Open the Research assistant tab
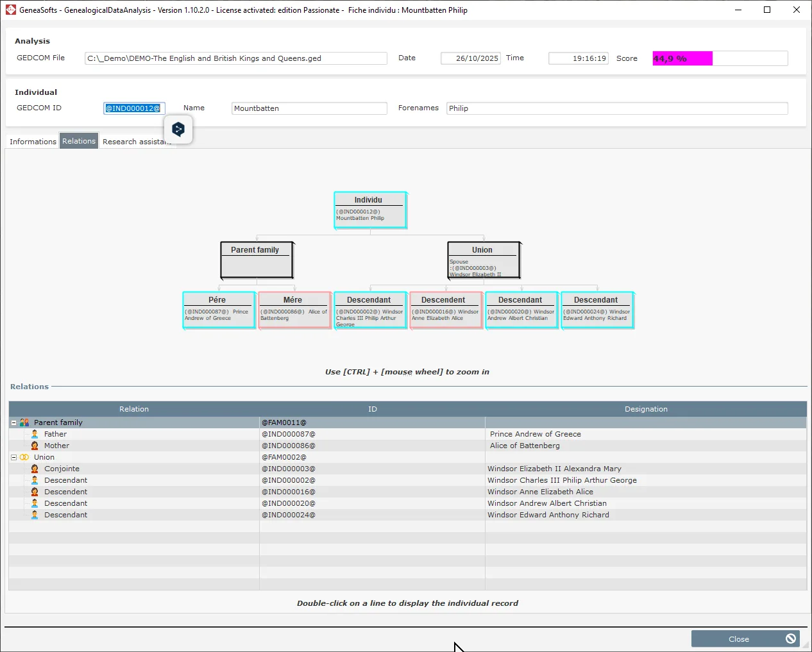 tap(137, 141)
